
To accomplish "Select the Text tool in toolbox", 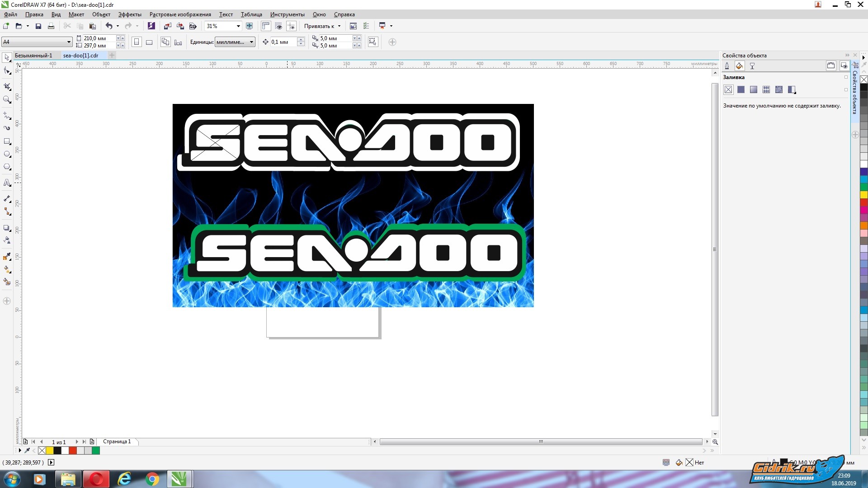I will click(x=7, y=183).
